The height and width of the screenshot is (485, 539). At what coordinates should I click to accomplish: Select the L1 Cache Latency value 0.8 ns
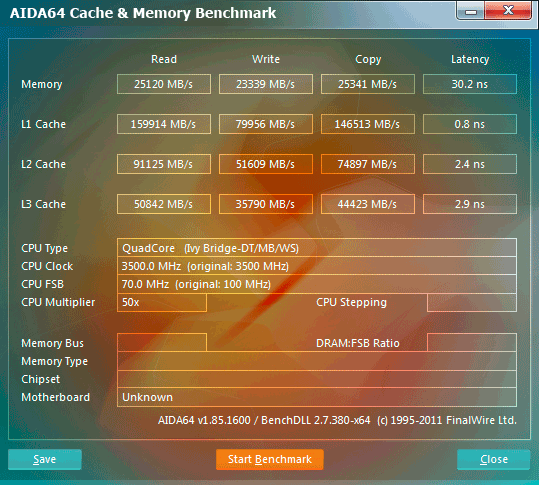[x=470, y=124]
